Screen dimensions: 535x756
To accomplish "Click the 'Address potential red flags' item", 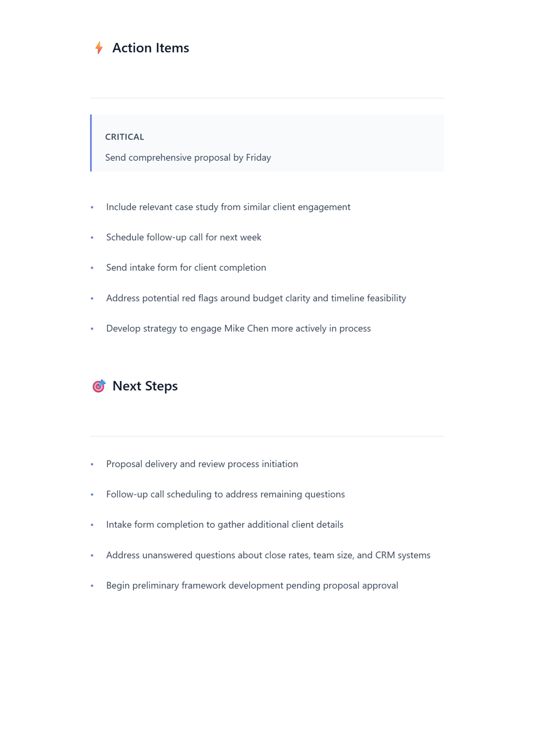I will pyautogui.click(x=256, y=298).
